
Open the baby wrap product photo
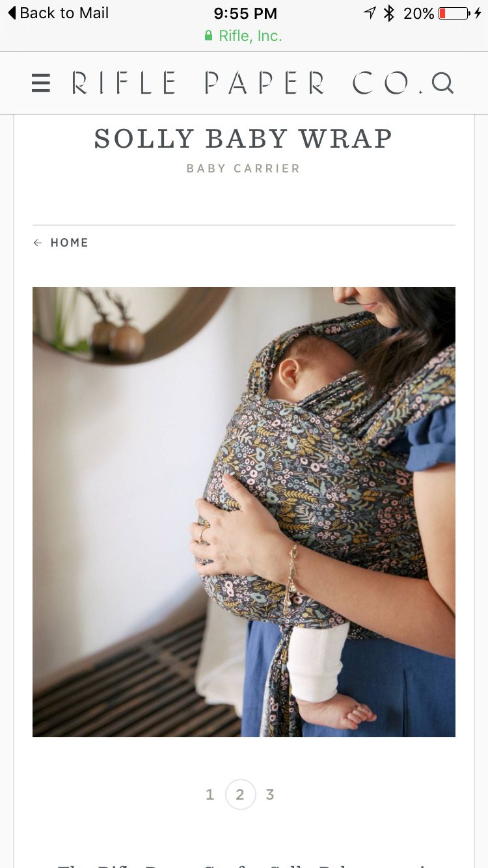[x=244, y=512]
